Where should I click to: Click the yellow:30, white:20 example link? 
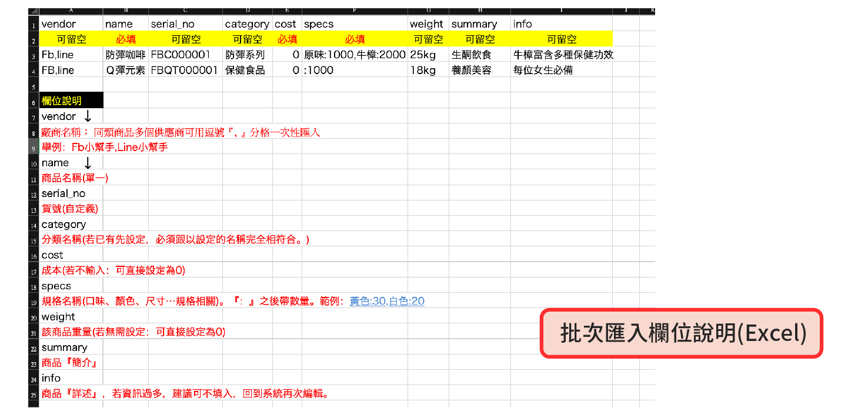coord(386,301)
